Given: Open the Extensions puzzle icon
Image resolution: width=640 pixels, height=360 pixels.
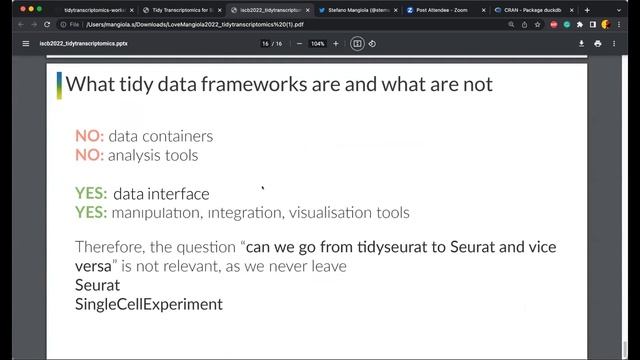Looking at the screenshot, I should tap(580, 24).
